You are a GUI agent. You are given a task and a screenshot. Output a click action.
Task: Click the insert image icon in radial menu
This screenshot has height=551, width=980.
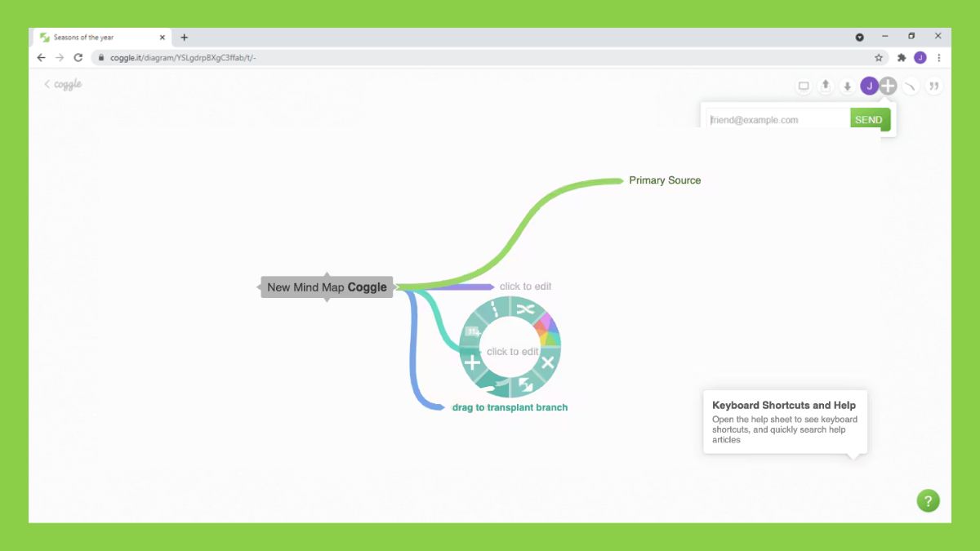473,331
